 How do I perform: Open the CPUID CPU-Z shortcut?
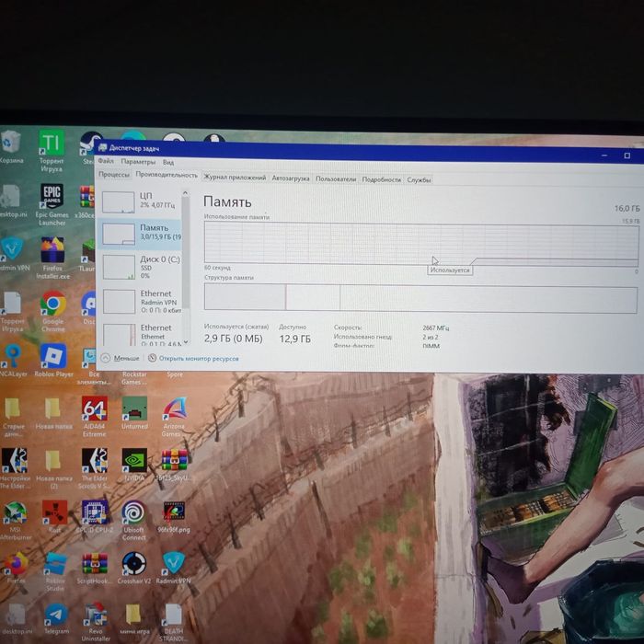coord(95,517)
